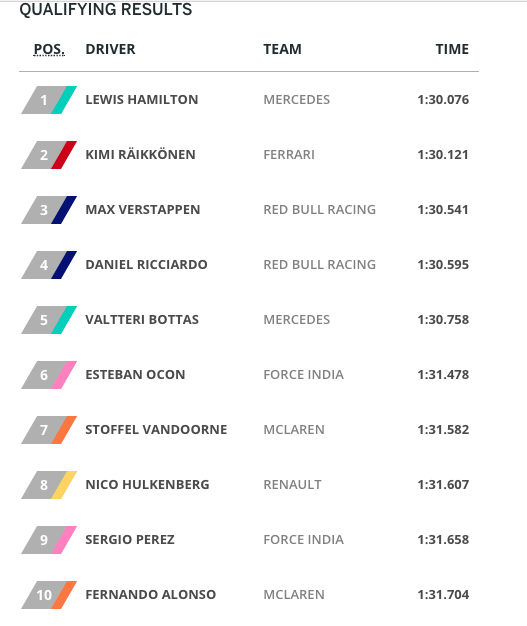527x626 pixels.
Task: Click the POS. column header
Action: (x=49, y=49)
